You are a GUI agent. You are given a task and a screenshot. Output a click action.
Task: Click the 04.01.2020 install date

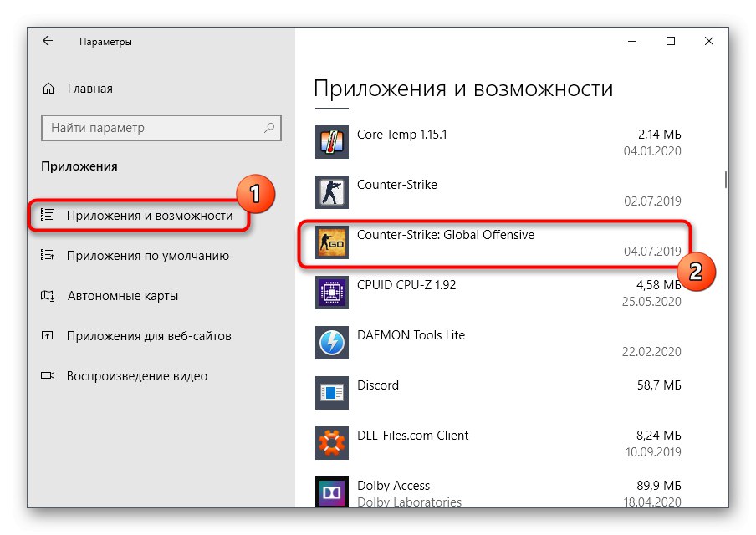(652, 151)
